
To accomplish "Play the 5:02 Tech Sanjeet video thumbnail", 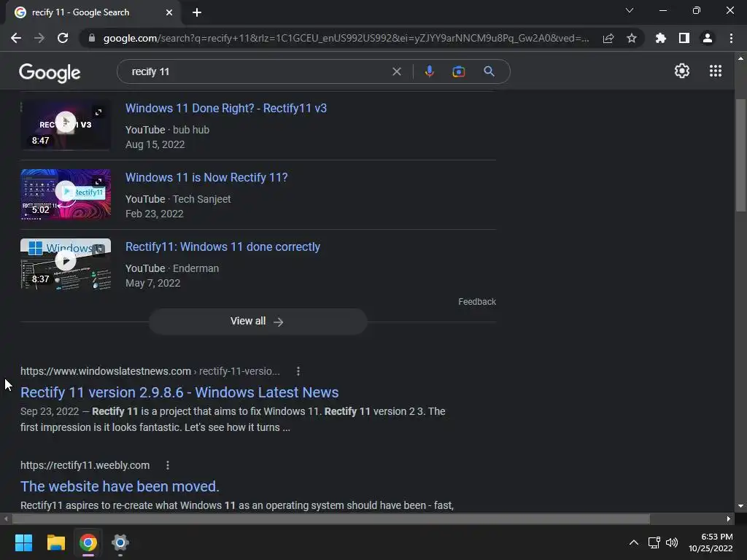I will coord(65,194).
